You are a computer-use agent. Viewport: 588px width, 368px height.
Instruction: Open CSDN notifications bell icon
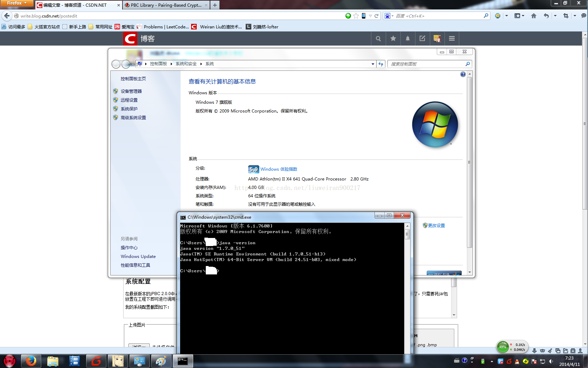pos(408,39)
